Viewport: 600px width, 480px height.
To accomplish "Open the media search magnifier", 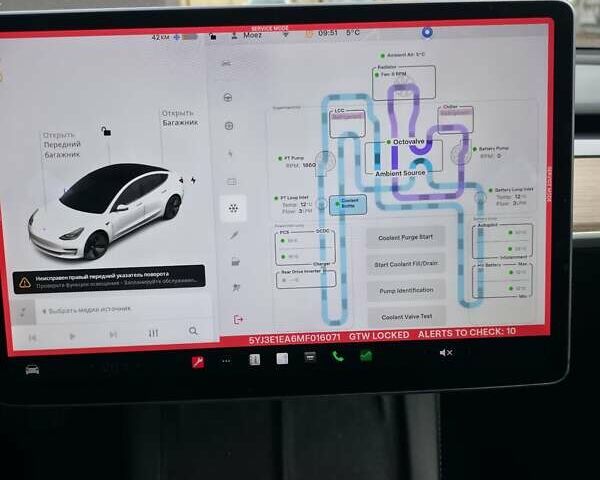I will pos(193,331).
